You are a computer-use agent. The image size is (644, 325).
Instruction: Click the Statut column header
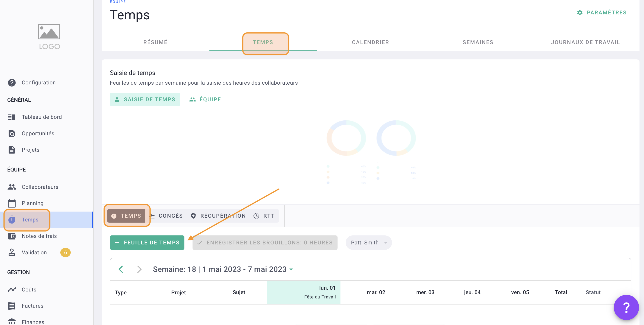tap(593, 292)
